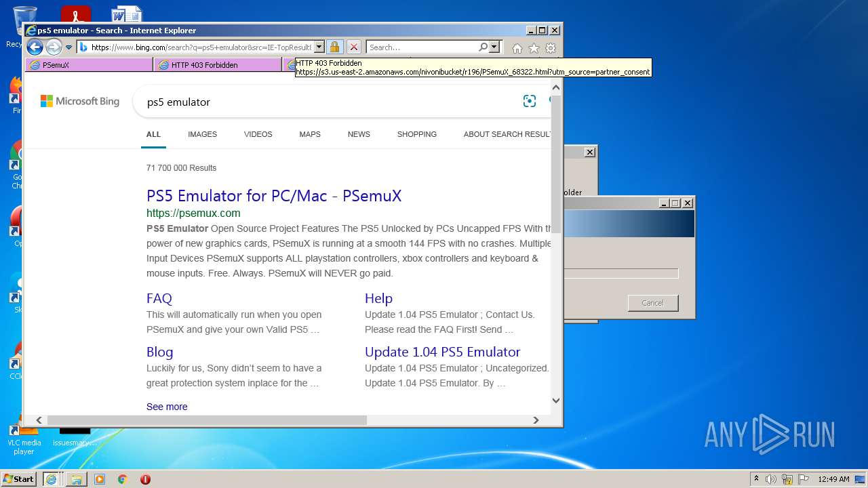The width and height of the screenshot is (868, 488).
Task: Click the red Opera-style taskbar icon
Action: pyautogui.click(x=145, y=479)
